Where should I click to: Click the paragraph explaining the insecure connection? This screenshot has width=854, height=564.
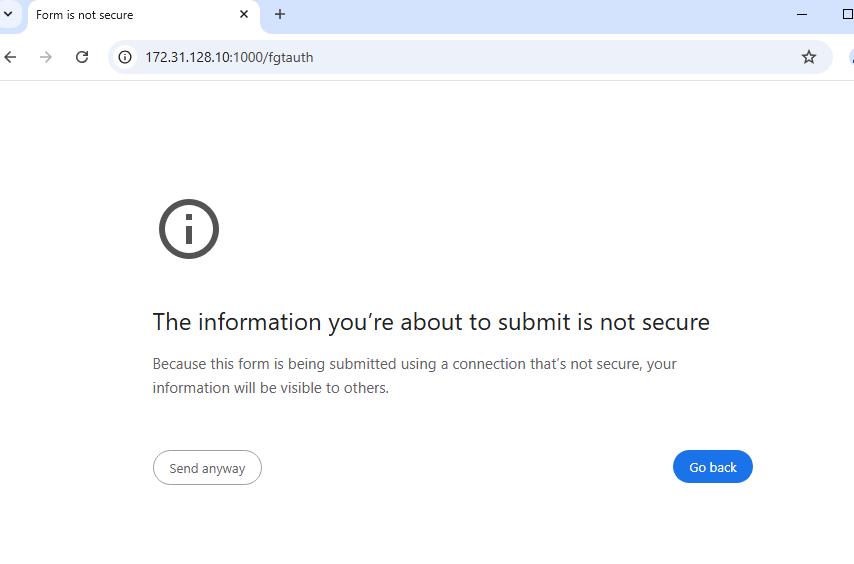point(414,376)
